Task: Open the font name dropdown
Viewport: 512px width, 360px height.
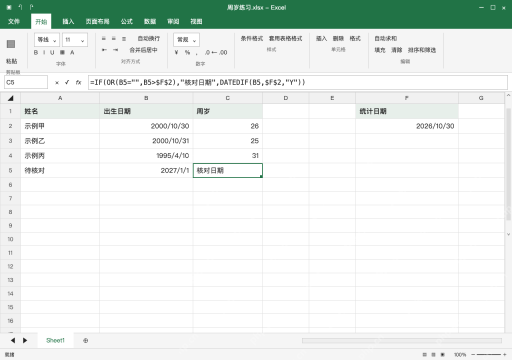Action: pyautogui.click(x=47, y=40)
